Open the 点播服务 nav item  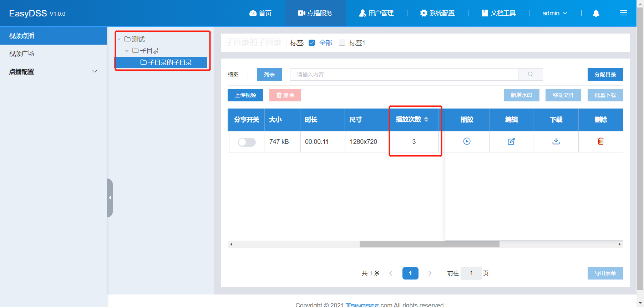pyautogui.click(x=315, y=13)
